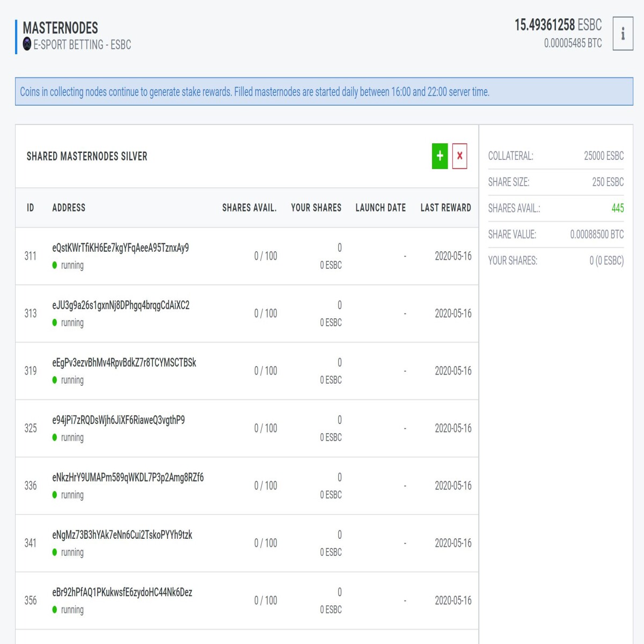This screenshot has width=644, height=644.
Task: Click the collateral value 25000 ESBC
Action: (604, 156)
